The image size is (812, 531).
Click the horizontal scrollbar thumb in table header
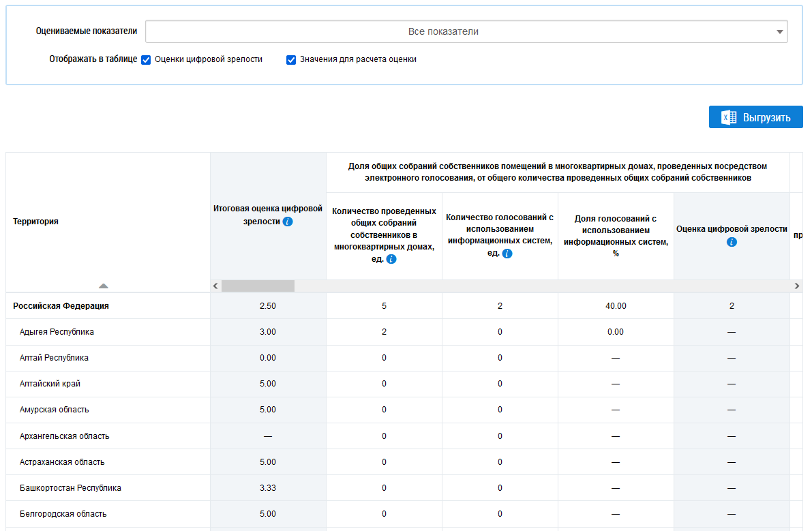point(258,286)
